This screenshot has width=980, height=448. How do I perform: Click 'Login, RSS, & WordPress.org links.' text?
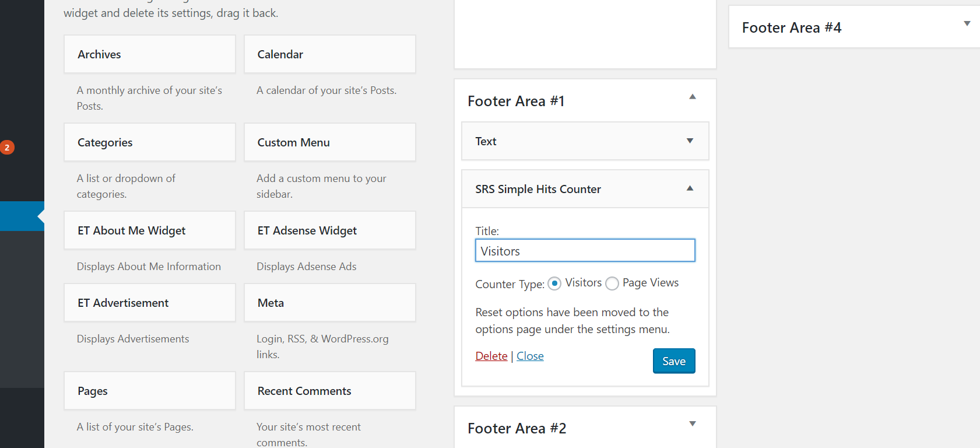[322, 346]
